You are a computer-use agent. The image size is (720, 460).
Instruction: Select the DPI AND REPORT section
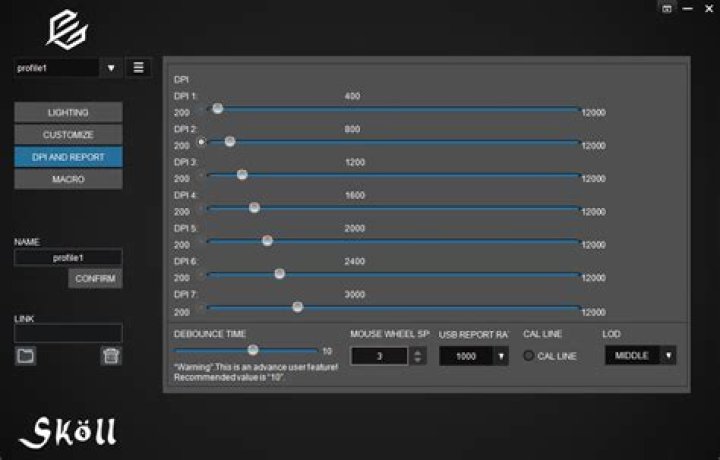68,157
